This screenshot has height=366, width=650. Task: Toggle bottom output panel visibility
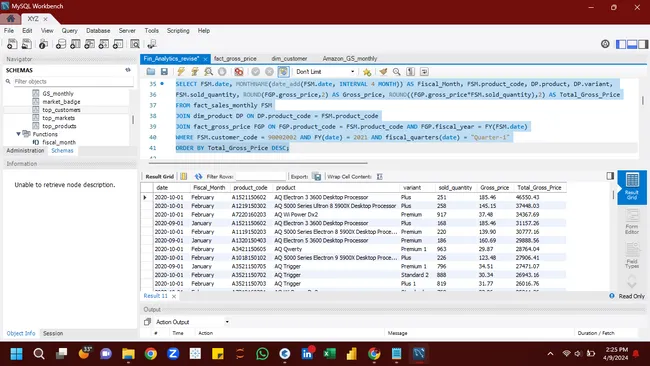(632, 44)
